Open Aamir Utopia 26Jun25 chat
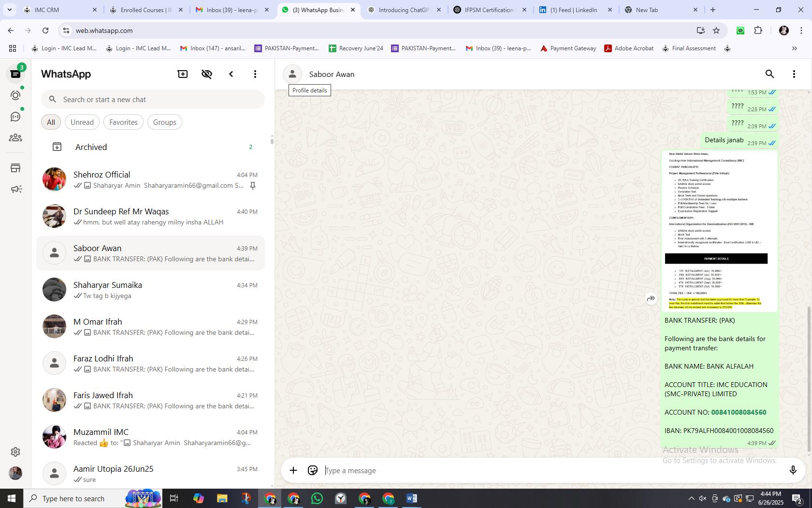This screenshot has height=508, width=812. tap(151, 474)
